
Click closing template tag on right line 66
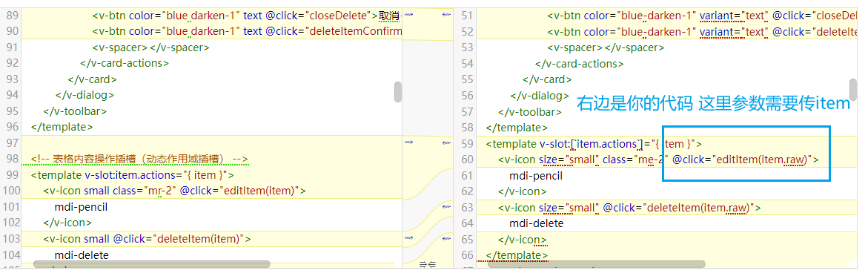point(517,255)
